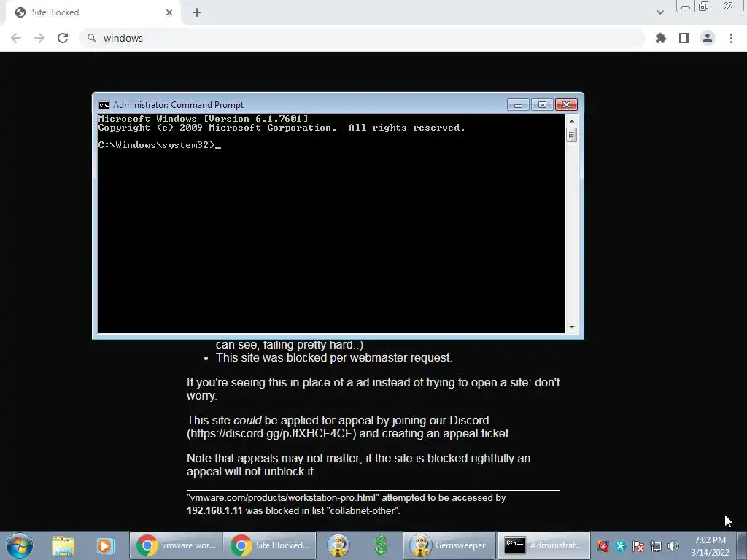
Task: Select the Site Blocked browser tab
Action: (x=93, y=12)
